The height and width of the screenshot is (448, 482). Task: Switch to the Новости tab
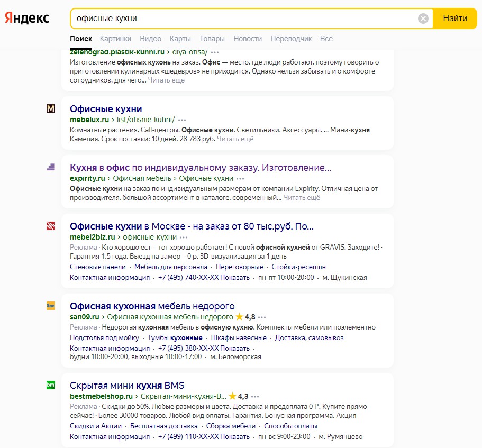pyautogui.click(x=248, y=39)
